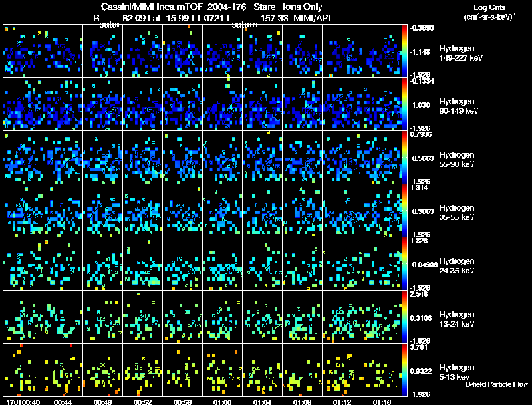Click the 01:16 time axis label
532x405 pixels.
point(382,402)
